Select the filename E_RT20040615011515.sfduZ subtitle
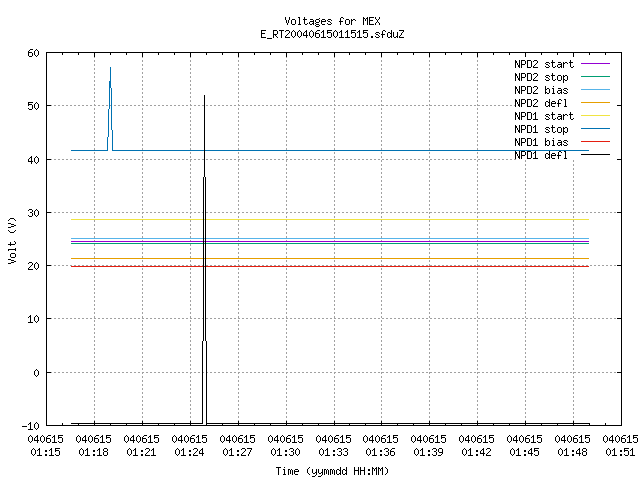This screenshot has width=640, height=480. [332, 34]
